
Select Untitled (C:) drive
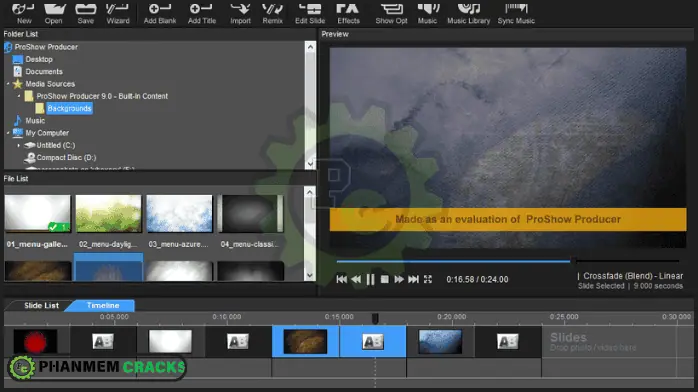(56, 145)
